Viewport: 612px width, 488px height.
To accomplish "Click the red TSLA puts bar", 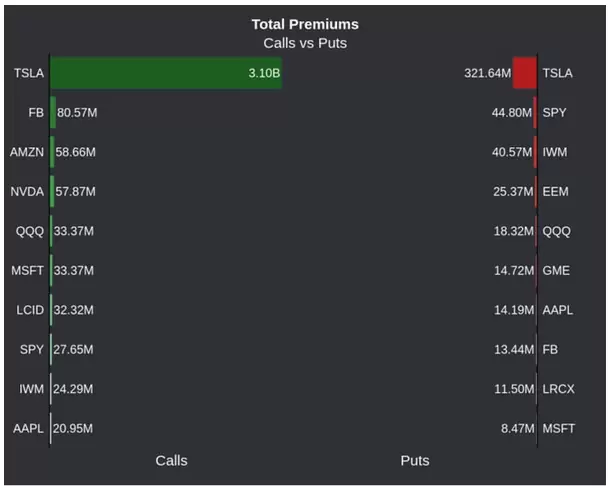I will 525,73.
